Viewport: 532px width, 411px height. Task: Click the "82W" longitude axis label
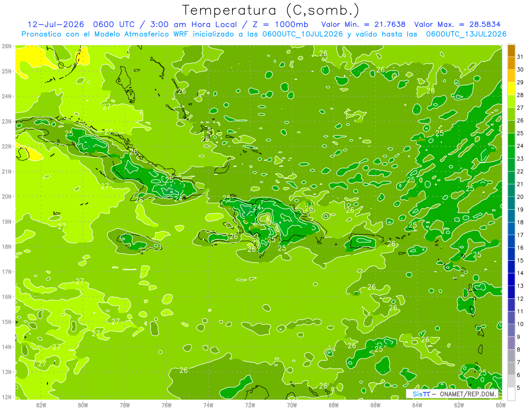click(x=41, y=405)
